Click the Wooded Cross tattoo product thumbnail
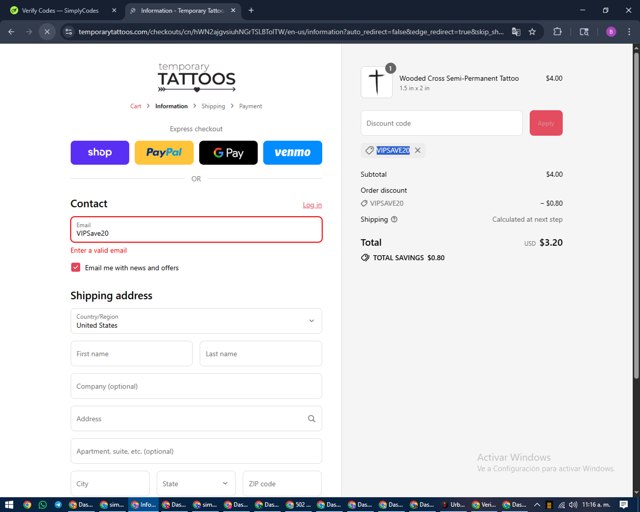 pos(376,82)
